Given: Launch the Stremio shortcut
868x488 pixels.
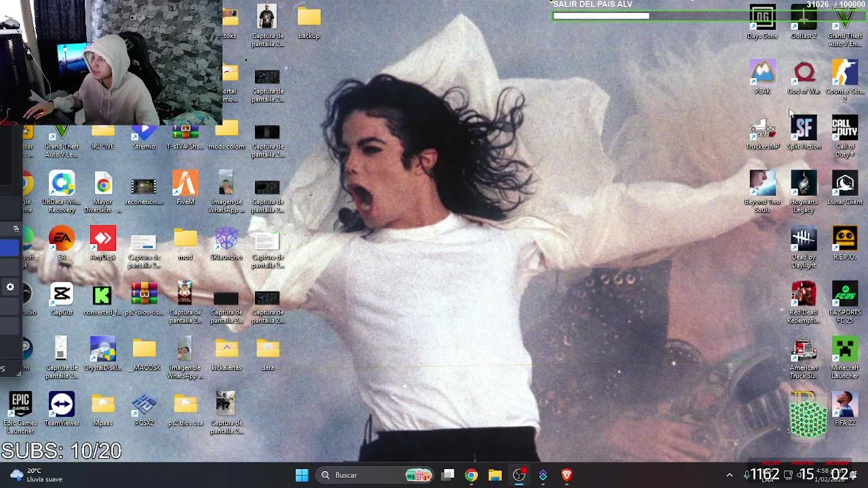Looking at the screenshot, I should click(x=144, y=138).
